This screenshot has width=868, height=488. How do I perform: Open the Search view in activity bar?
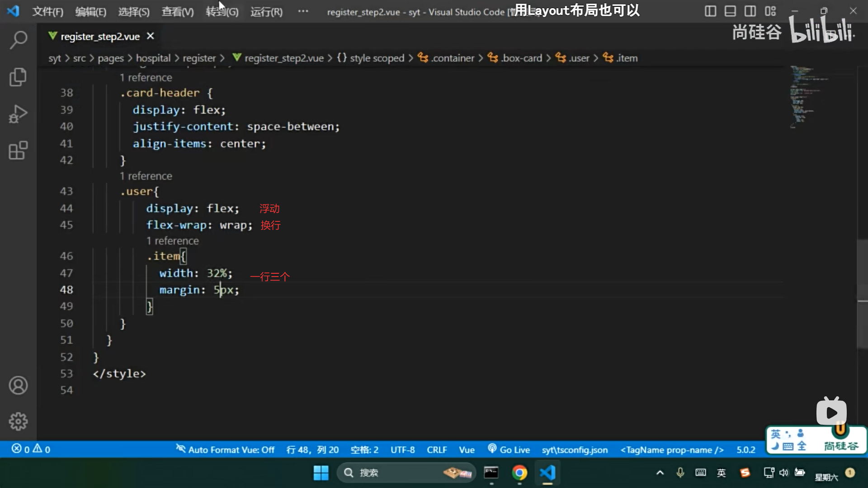coord(18,40)
